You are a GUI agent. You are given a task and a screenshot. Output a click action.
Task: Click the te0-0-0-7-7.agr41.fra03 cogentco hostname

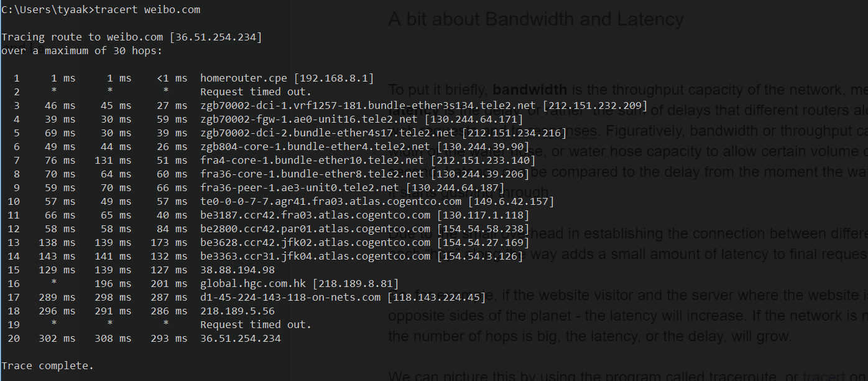click(x=331, y=202)
